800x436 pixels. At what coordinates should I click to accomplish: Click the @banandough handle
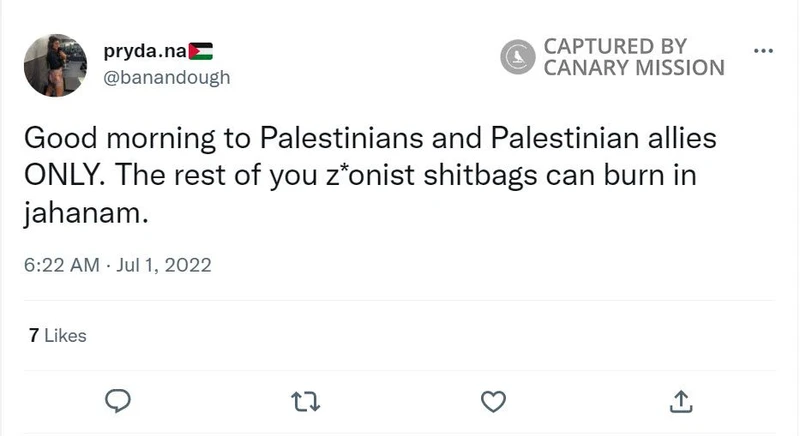click(x=167, y=77)
